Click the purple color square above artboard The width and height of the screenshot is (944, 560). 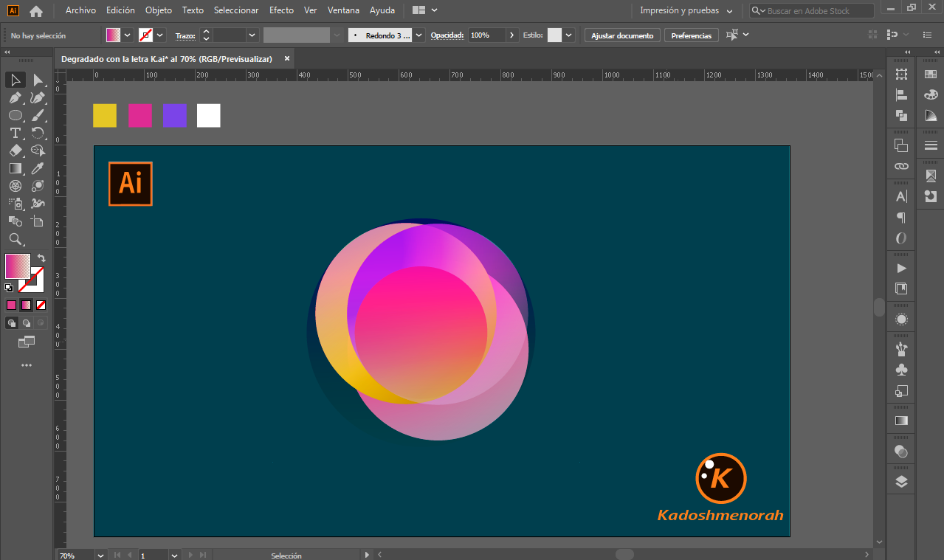pyautogui.click(x=175, y=116)
